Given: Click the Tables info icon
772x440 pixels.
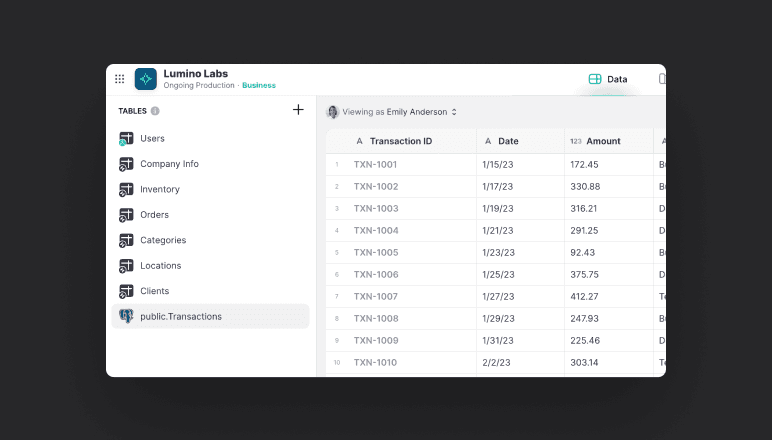Looking at the screenshot, I should [x=155, y=111].
